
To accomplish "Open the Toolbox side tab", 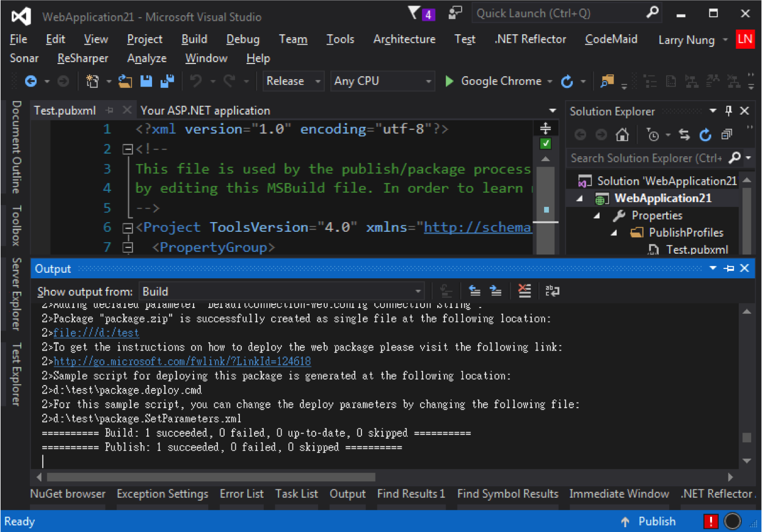I will coord(16,225).
